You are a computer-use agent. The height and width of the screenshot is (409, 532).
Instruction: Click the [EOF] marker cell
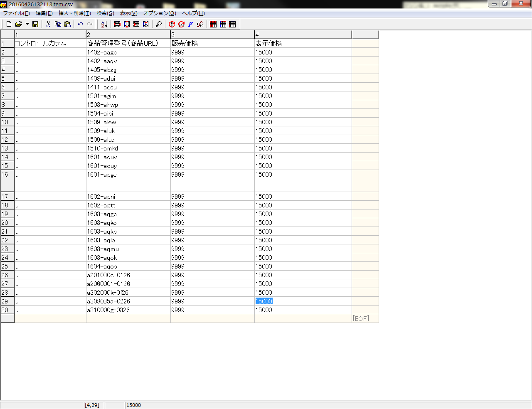point(365,319)
